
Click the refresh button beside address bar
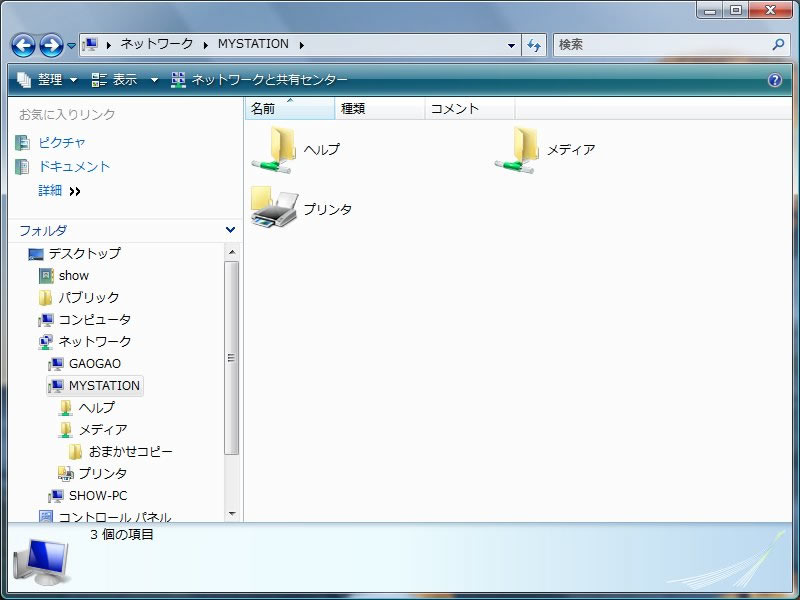pos(534,45)
